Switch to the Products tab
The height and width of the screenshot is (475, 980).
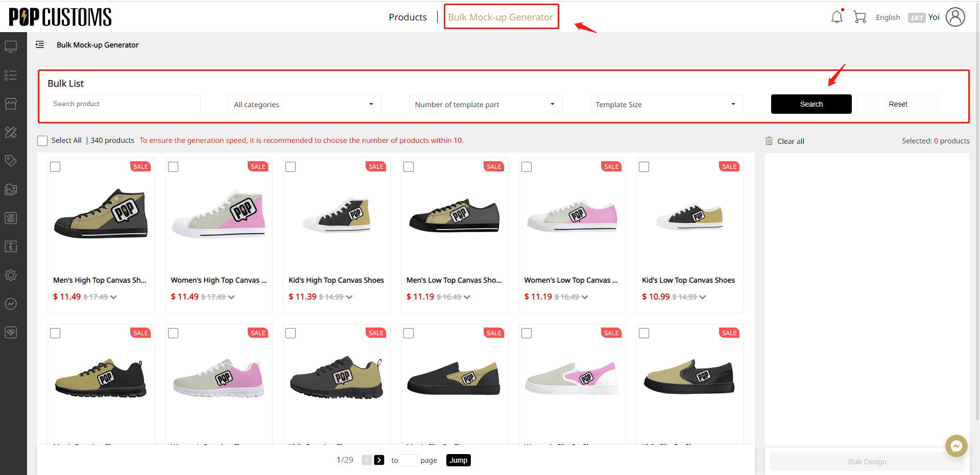[x=408, y=17]
